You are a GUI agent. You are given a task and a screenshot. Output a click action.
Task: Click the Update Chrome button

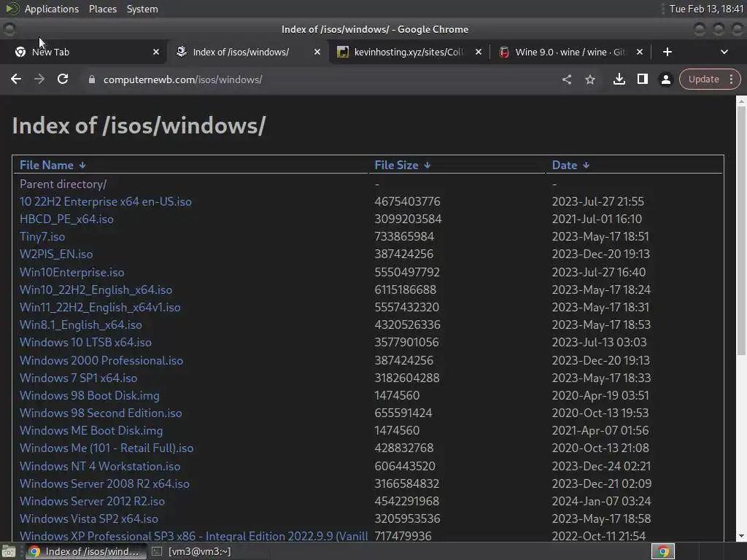[704, 79]
